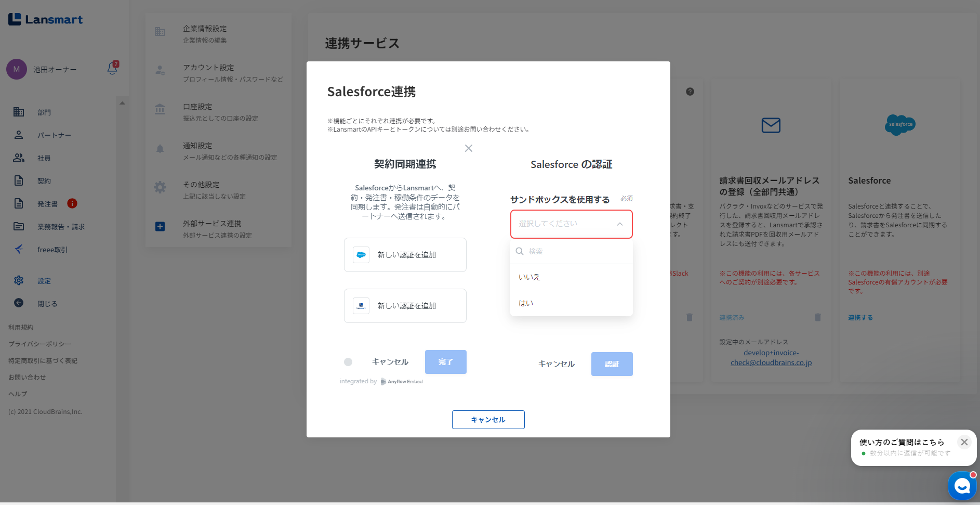Screen dimensions: 980x505
Task: Open その他設定 settings entry
Action: click(x=218, y=189)
